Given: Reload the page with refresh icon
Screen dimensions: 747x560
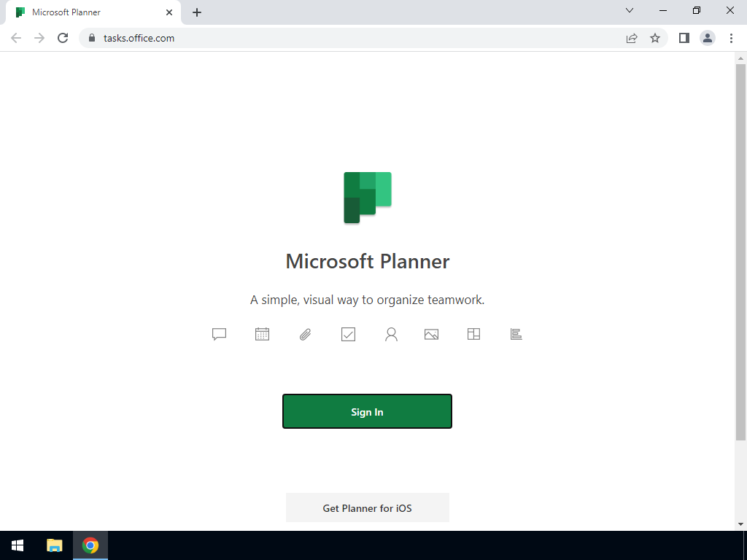Looking at the screenshot, I should click(63, 38).
